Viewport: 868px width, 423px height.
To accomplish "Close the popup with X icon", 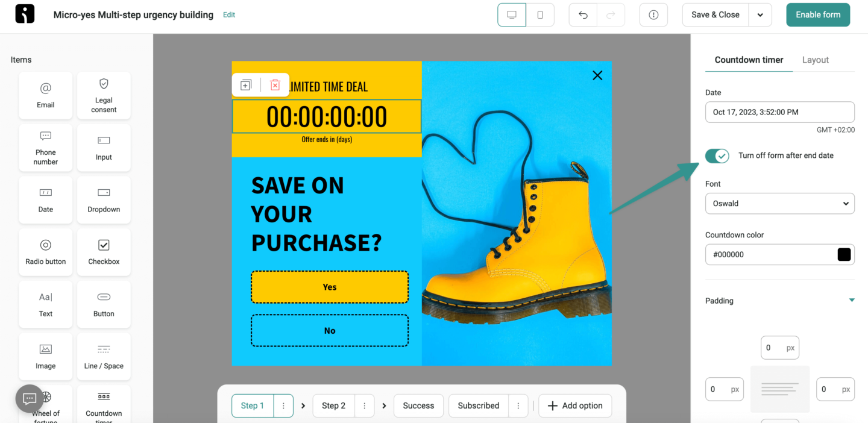I will [597, 75].
